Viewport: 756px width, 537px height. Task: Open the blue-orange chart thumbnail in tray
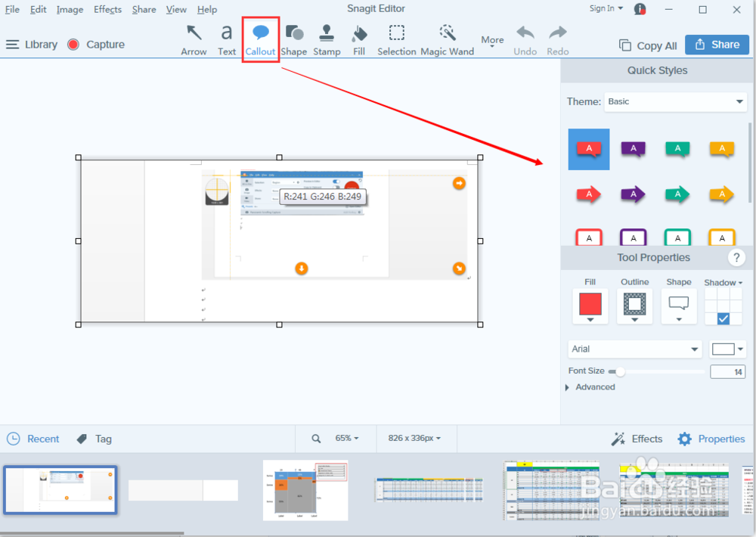click(x=305, y=490)
